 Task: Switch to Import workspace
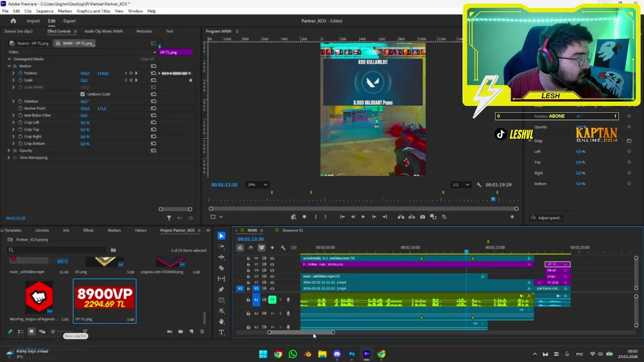coord(33,21)
